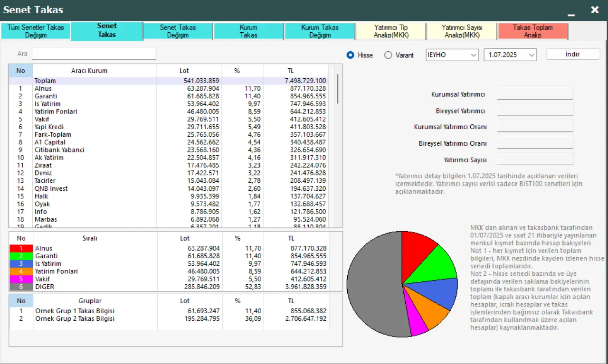Open the IEYHO stock dropdown

click(452, 55)
